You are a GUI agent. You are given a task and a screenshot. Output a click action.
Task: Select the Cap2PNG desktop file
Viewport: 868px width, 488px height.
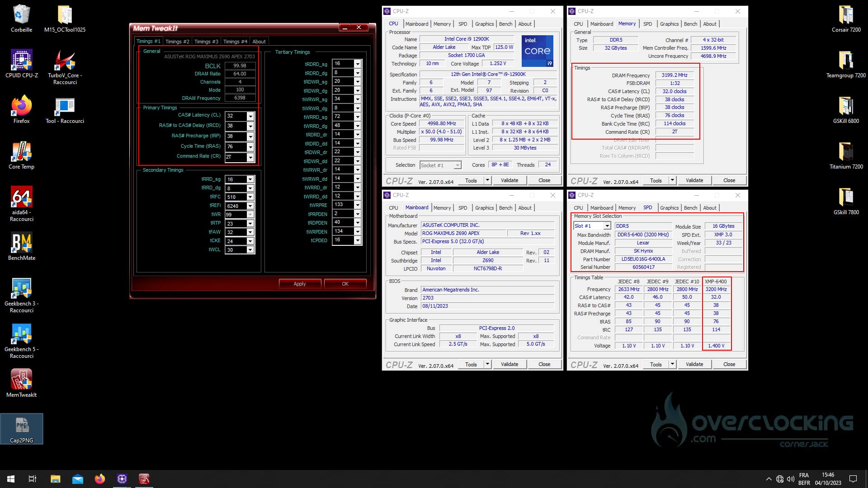click(x=21, y=429)
